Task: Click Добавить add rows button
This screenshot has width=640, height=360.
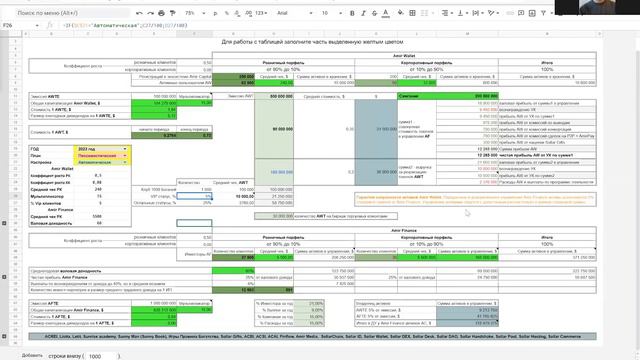Action: tap(32, 356)
